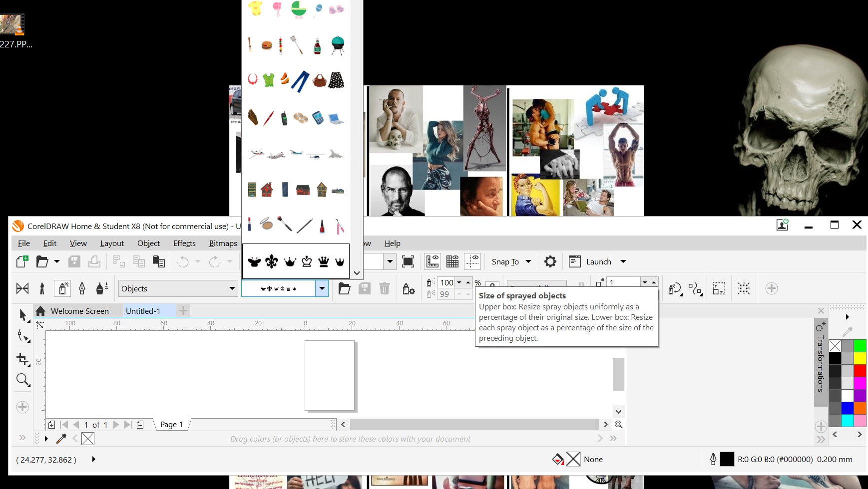The height and width of the screenshot is (489, 868).
Task: Switch to the Welcome Screen tab
Action: [x=79, y=311]
